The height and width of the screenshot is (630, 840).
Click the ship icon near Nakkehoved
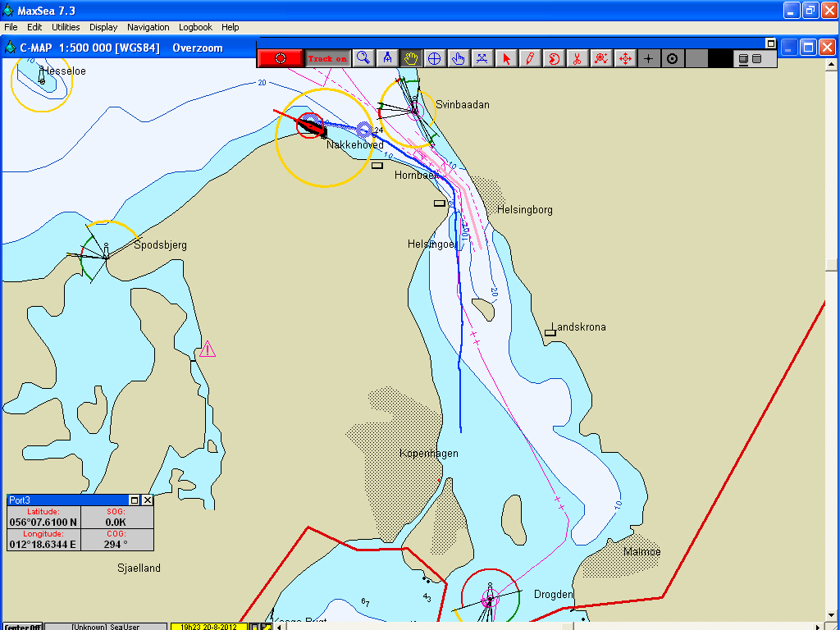coord(311,126)
